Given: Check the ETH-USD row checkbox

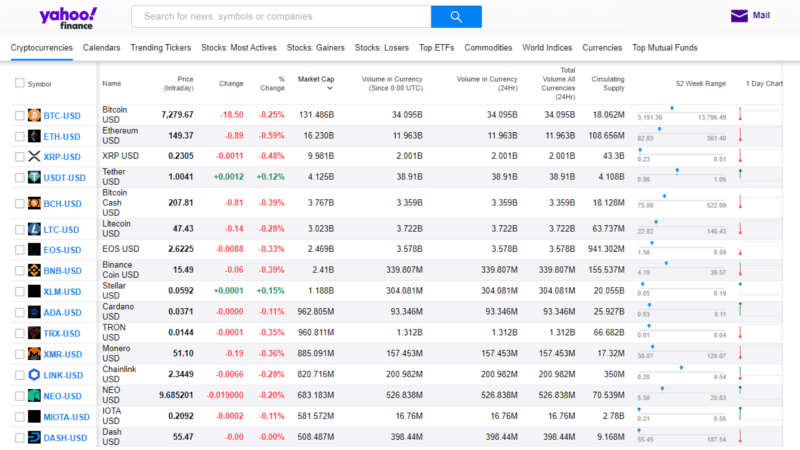Looking at the screenshot, I should point(19,137).
